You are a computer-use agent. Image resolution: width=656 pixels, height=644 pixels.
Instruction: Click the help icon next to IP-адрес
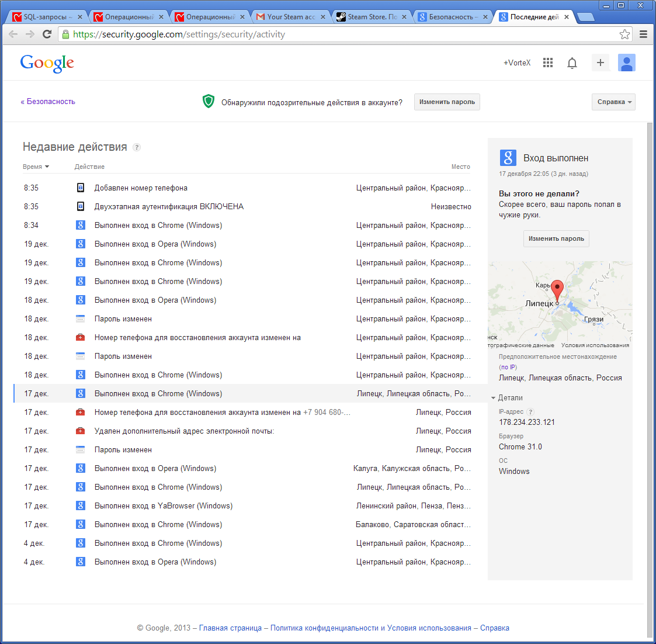point(530,412)
